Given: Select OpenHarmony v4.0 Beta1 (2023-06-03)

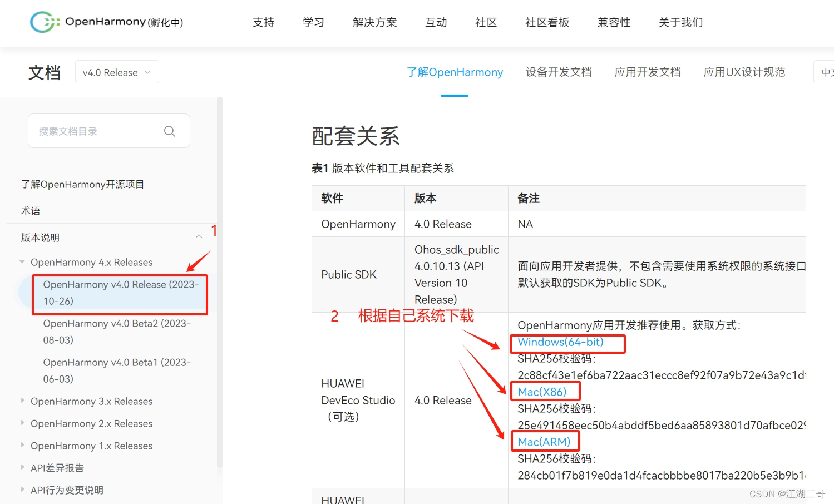Looking at the screenshot, I should point(117,370).
